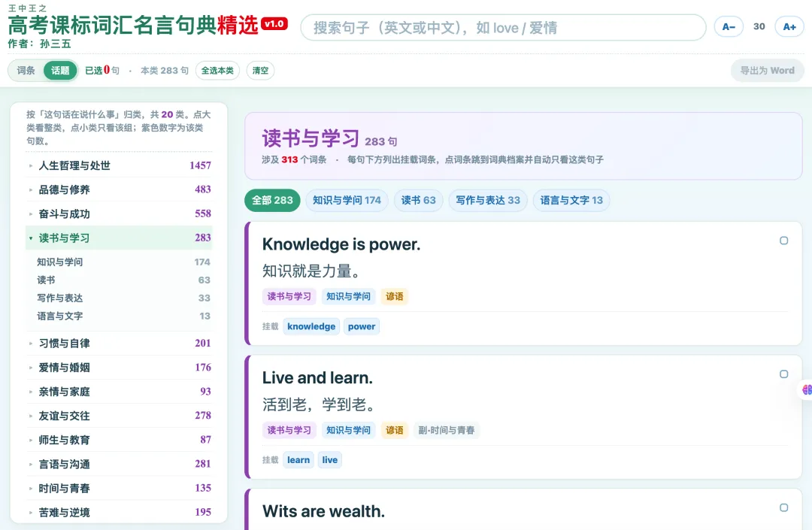Expand 苦难与逆境 category

(119, 513)
